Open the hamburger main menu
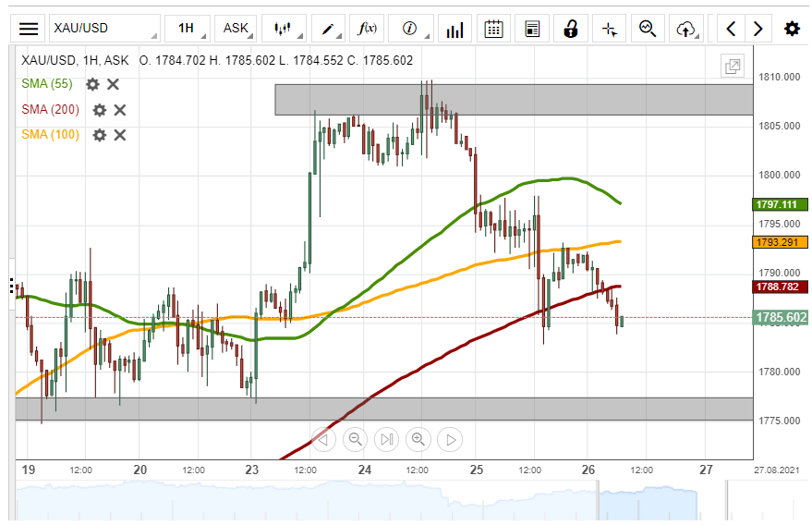812x525 pixels. coord(30,29)
